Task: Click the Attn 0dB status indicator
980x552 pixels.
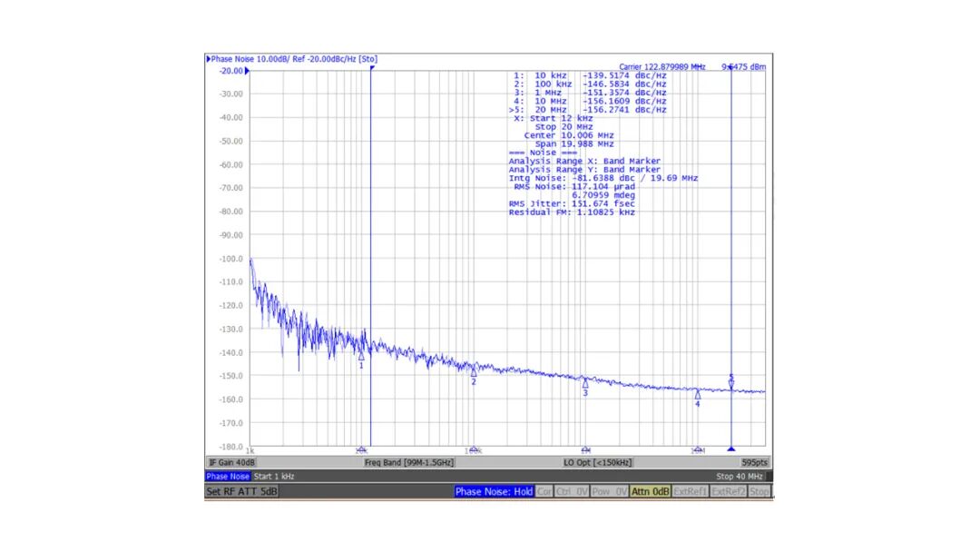Action: [x=650, y=491]
